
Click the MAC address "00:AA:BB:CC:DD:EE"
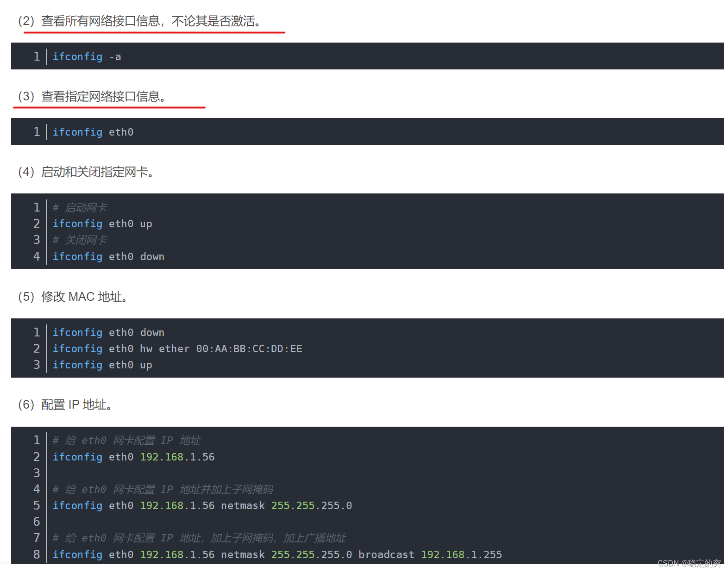(x=249, y=348)
